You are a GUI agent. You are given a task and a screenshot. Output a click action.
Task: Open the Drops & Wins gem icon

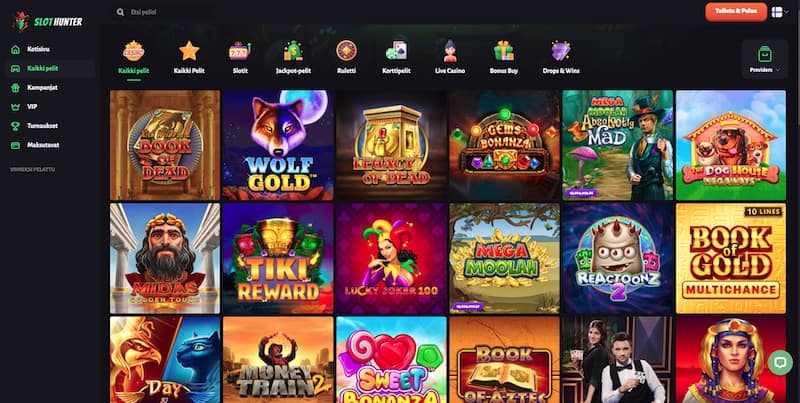click(561, 51)
